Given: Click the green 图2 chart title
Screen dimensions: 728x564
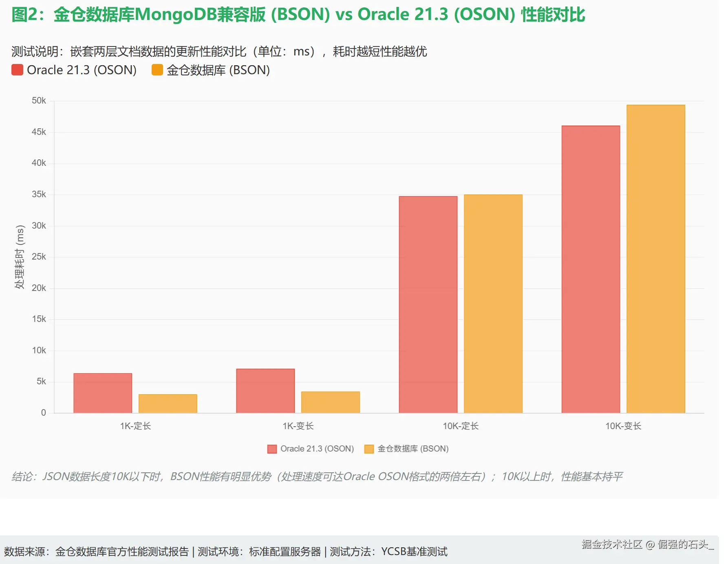Looking at the screenshot, I should (x=298, y=14).
